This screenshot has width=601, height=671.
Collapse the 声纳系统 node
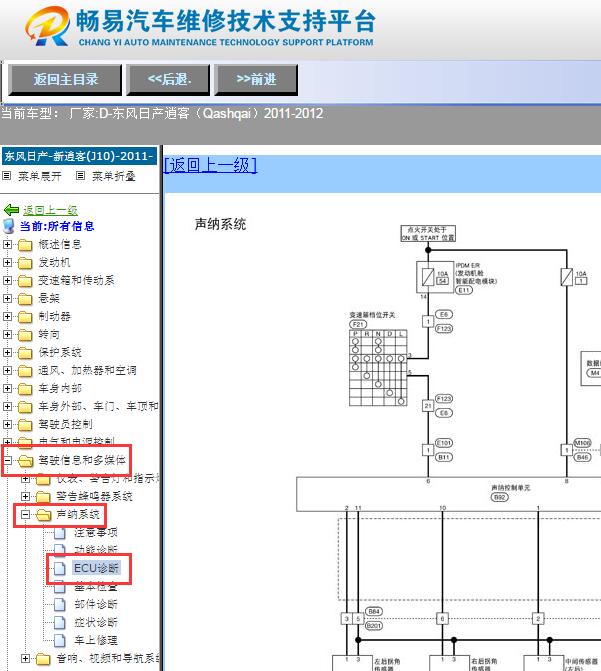(26, 514)
